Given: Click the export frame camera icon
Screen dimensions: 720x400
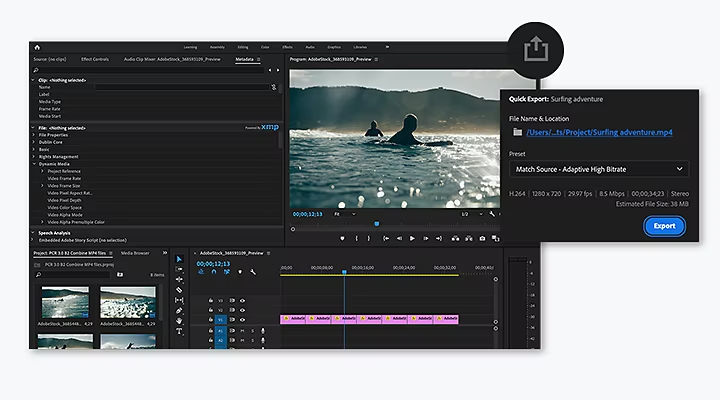Looking at the screenshot, I should (482, 238).
